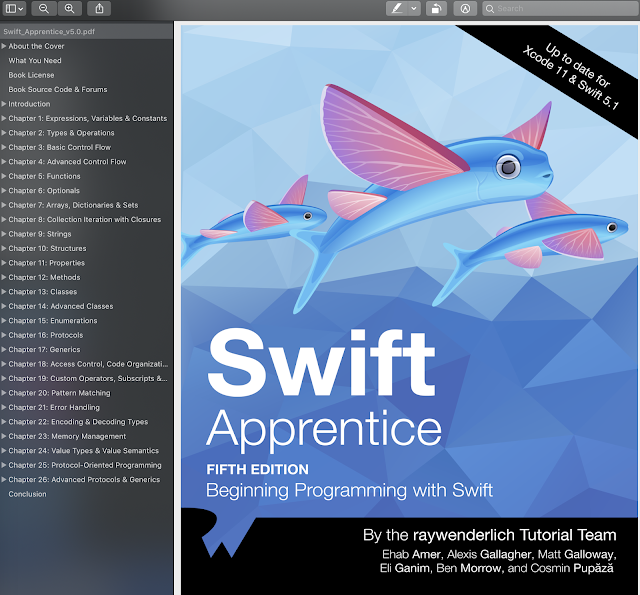Show the Markup toolbar
Image resolution: width=640 pixels, height=595 pixels.
pos(465,9)
